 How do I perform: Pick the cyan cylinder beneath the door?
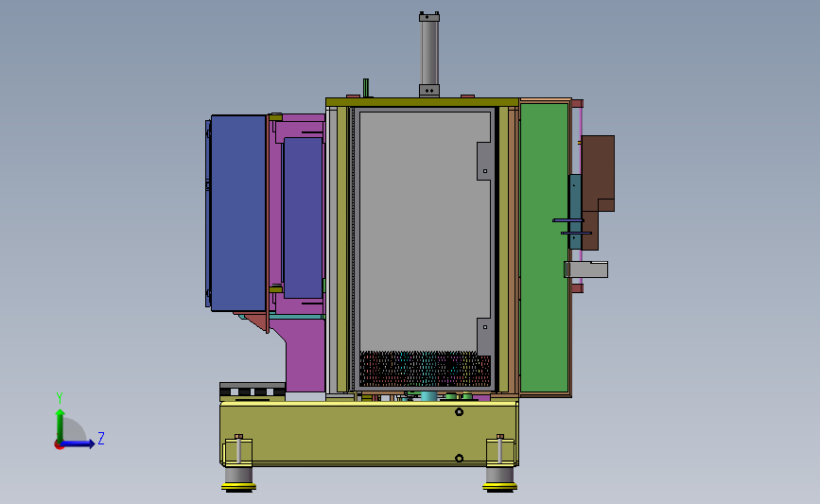[x=428, y=396]
